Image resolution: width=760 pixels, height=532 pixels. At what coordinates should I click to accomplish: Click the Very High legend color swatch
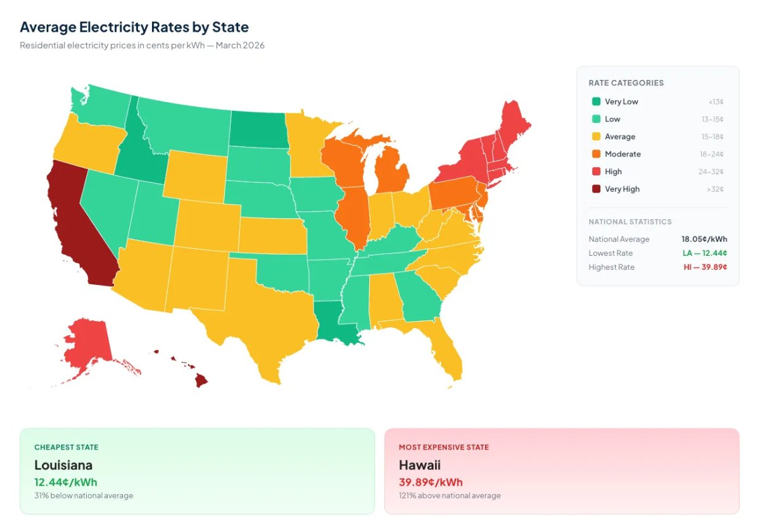click(596, 189)
